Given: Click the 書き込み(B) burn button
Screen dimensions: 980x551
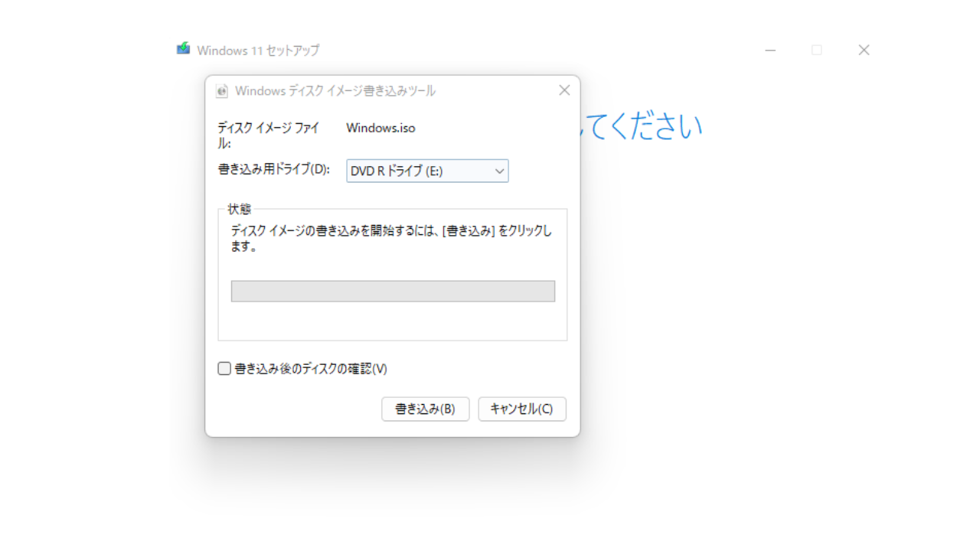Looking at the screenshot, I should pos(425,409).
